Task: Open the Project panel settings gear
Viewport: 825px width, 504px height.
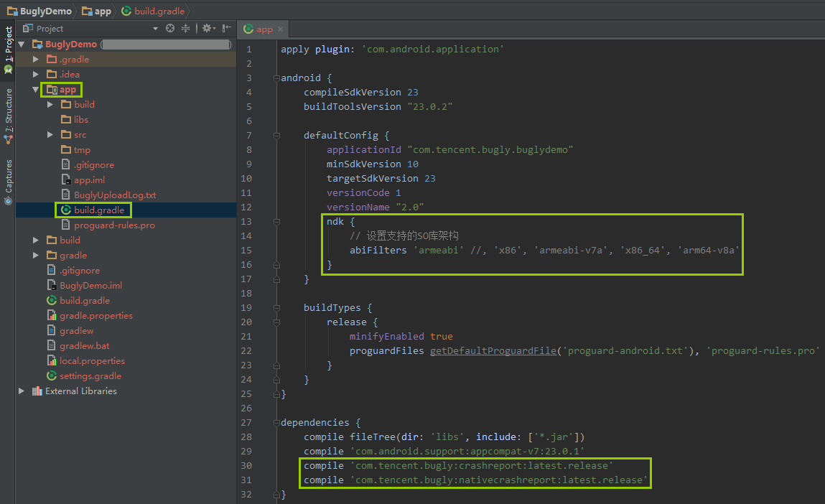Action: [x=207, y=29]
